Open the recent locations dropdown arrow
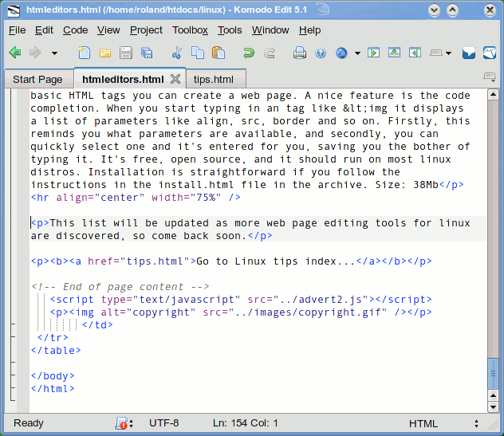The width and height of the screenshot is (504, 436). pyautogui.click(x=55, y=53)
